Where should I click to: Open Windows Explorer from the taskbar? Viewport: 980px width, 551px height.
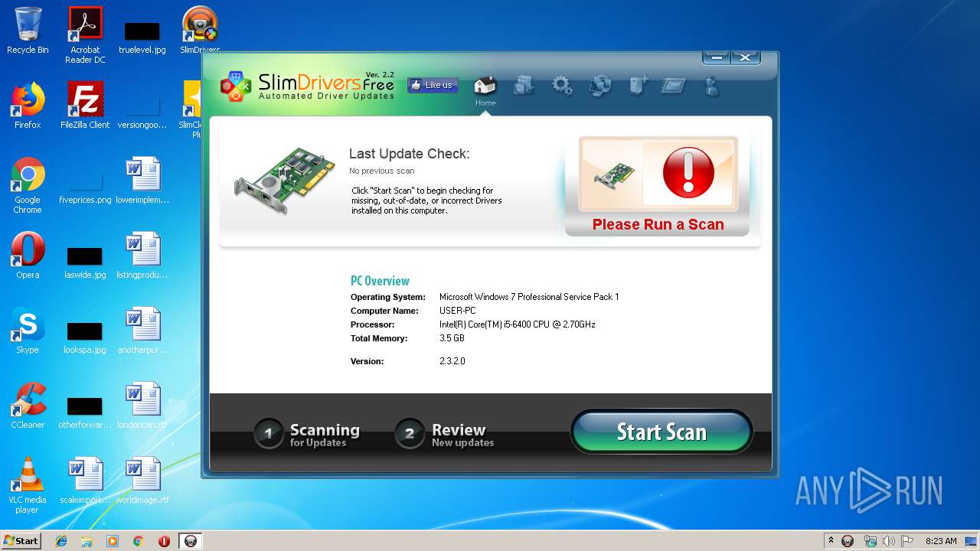tap(87, 541)
